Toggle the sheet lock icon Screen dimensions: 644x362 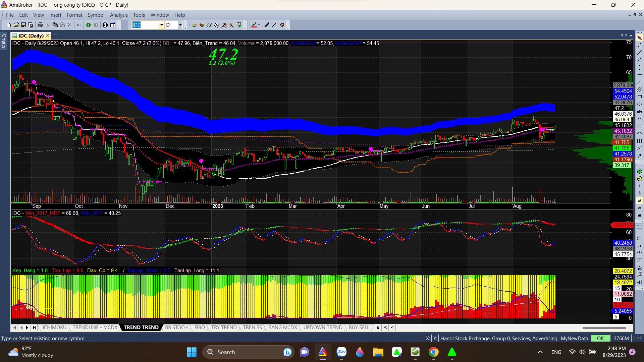[x=378, y=327]
